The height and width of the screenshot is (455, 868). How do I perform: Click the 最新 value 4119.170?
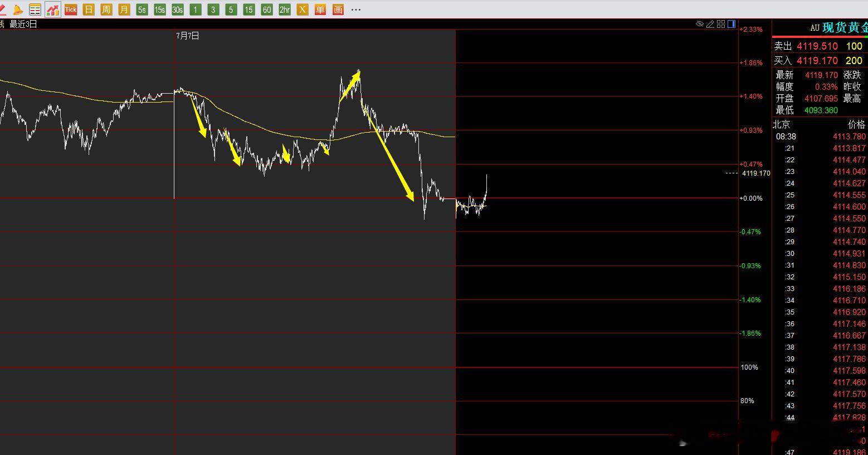pyautogui.click(x=821, y=75)
